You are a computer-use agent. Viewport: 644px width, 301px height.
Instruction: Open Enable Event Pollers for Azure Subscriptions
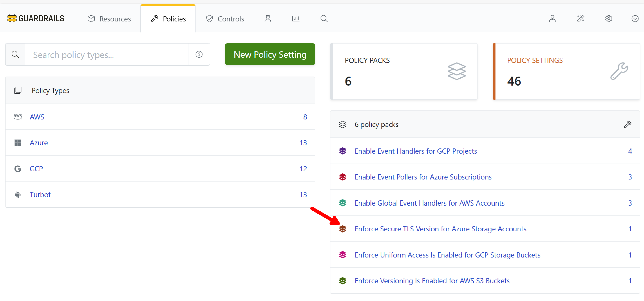423,177
